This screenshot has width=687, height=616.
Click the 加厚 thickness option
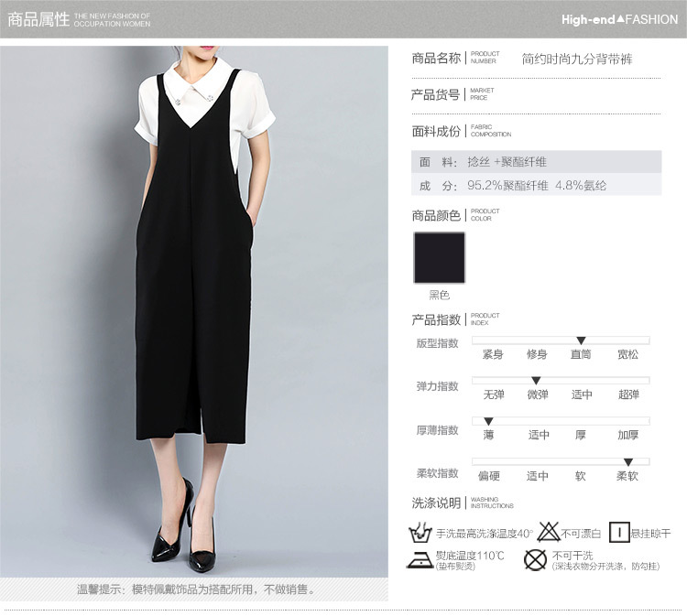627,435
